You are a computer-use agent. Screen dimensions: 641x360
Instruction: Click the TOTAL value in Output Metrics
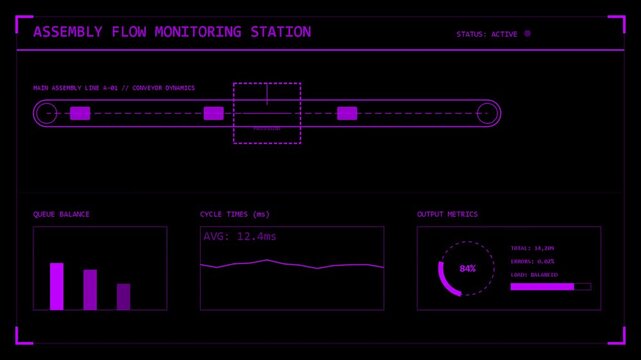532,248
